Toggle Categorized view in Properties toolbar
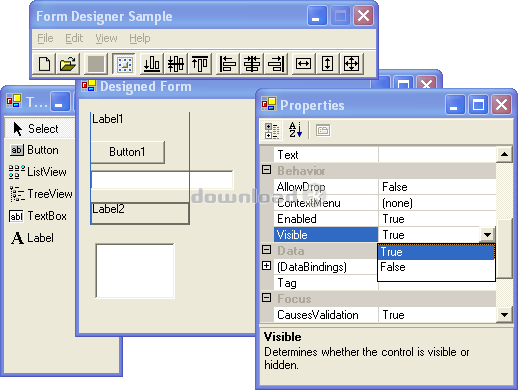 272,130
